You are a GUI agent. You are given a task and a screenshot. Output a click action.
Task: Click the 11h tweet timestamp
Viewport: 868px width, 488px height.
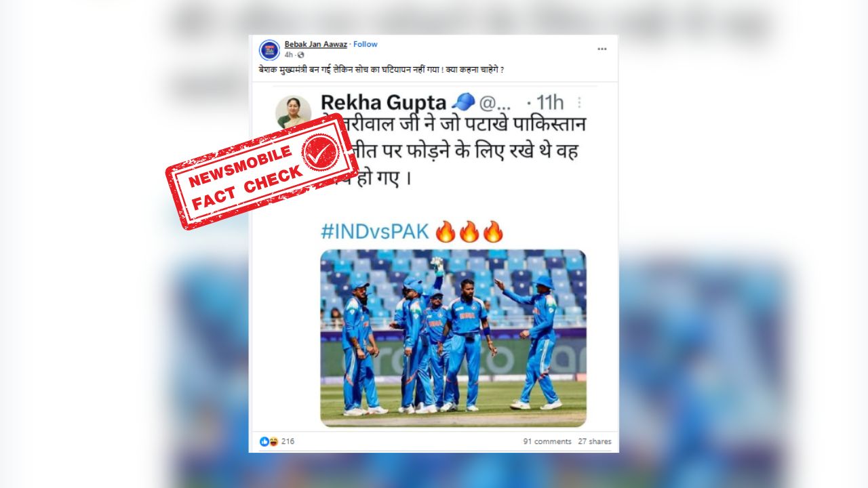(x=550, y=102)
